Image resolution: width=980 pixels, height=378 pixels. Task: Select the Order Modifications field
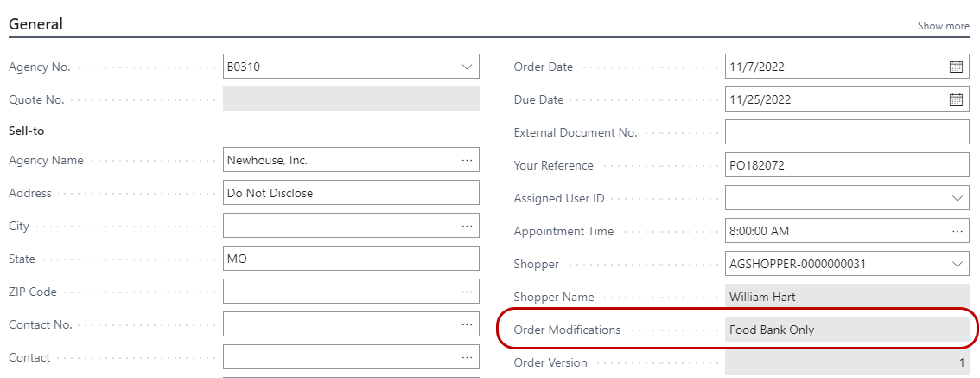846,330
